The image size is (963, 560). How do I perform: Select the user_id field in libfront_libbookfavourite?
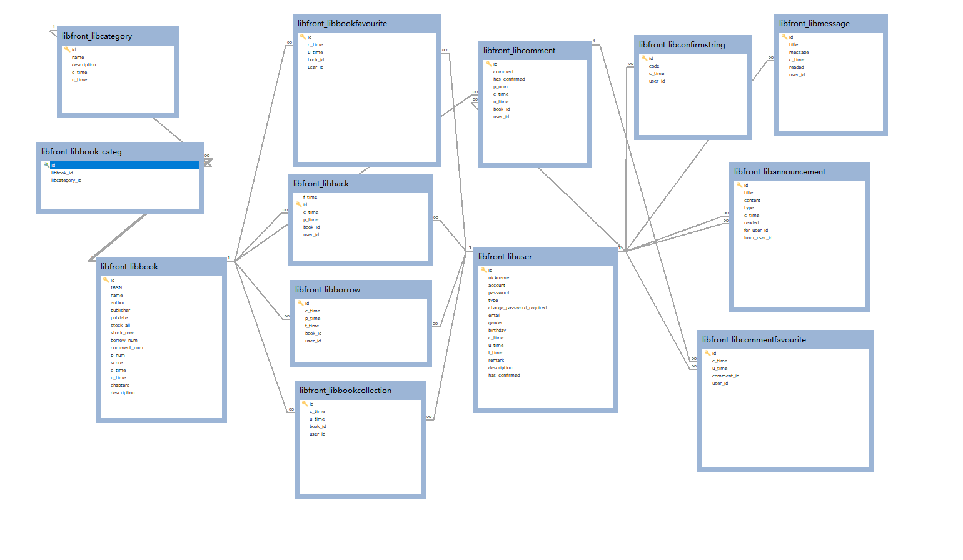(315, 67)
